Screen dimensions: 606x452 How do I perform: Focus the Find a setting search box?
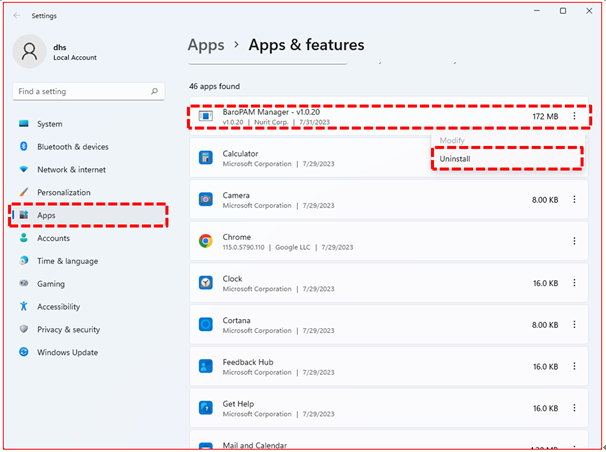[x=89, y=92]
